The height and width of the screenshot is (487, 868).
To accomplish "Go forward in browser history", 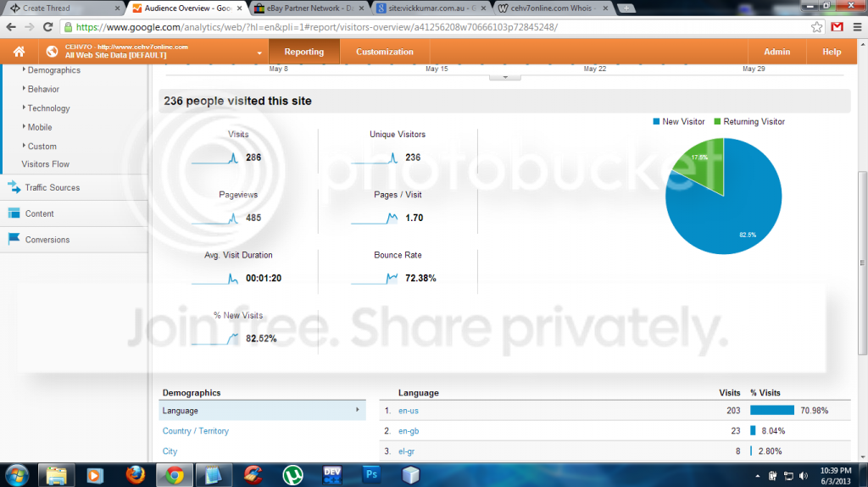I will point(30,27).
